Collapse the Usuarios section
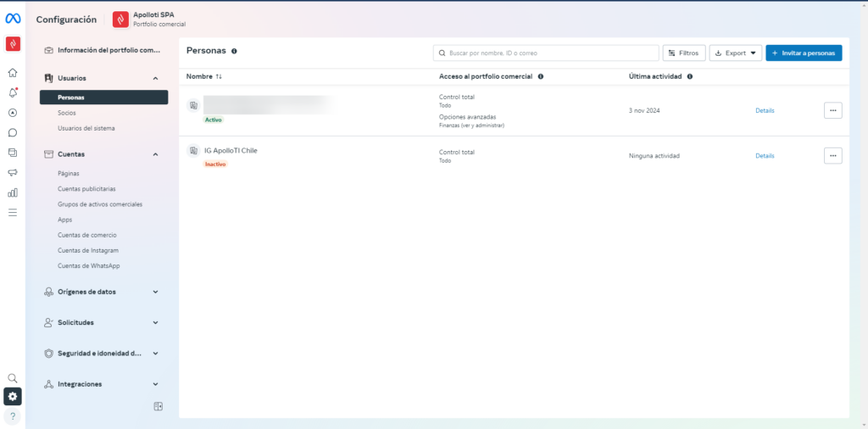Screen dimensions: 868x429 pyautogui.click(x=155, y=78)
